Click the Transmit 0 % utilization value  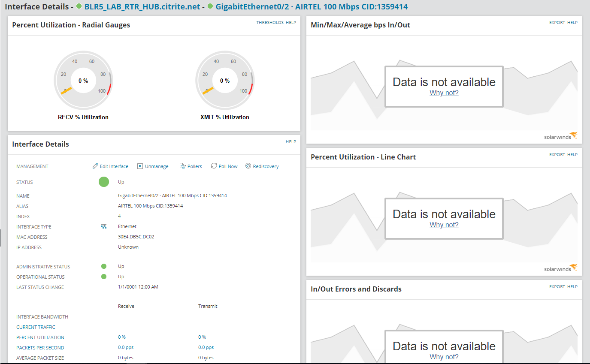[x=202, y=337]
